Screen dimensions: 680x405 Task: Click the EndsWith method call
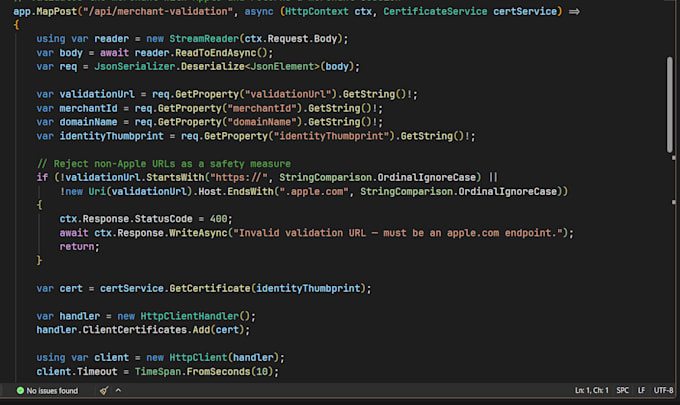click(250, 191)
